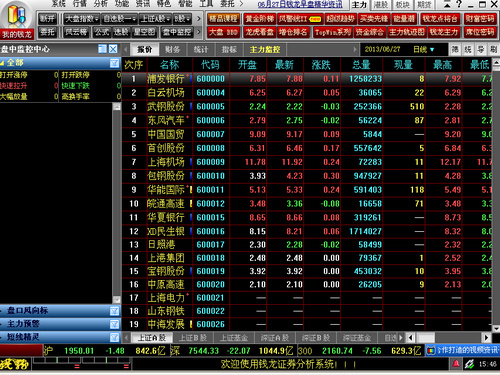Click the 刷 refresh icon button

pyautogui.click(x=493, y=50)
